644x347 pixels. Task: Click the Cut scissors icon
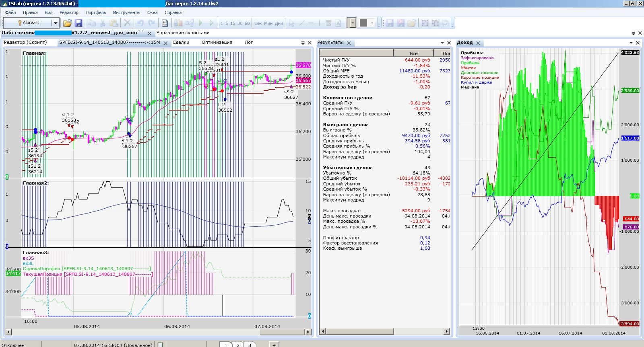pyautogui.click(x=103, y=23)
